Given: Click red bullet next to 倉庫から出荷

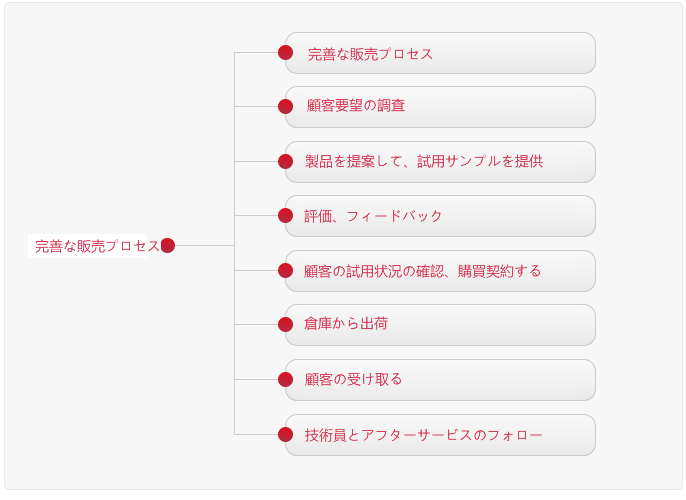Looking at the screenshot, I should point(285,325).
